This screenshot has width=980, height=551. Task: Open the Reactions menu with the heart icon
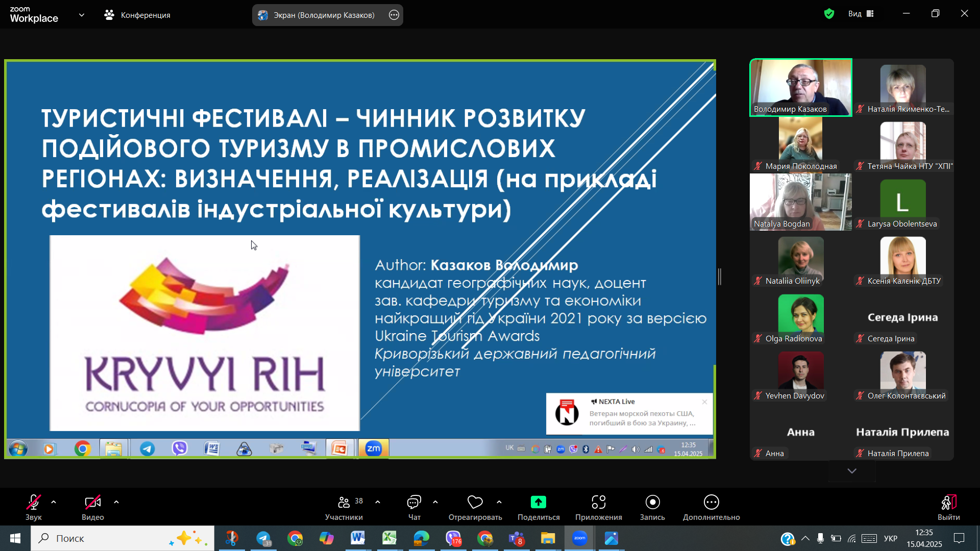[x=475, y=508]
